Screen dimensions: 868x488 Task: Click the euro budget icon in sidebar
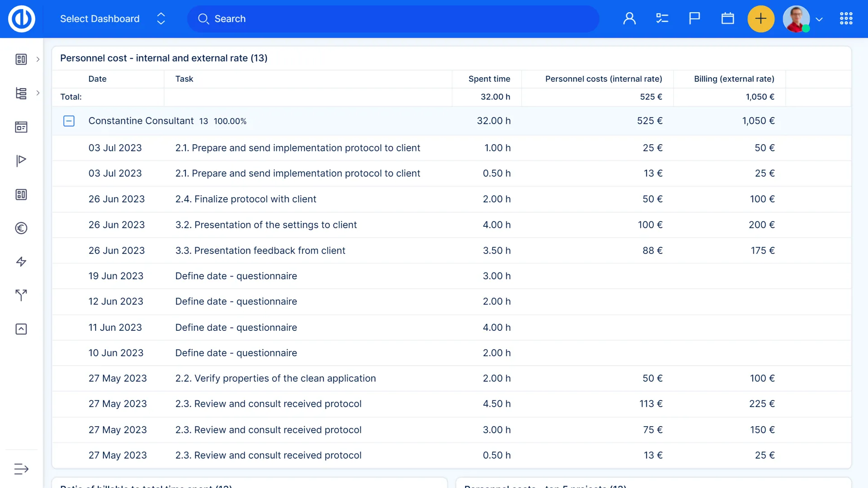click(x=21, y=228)
